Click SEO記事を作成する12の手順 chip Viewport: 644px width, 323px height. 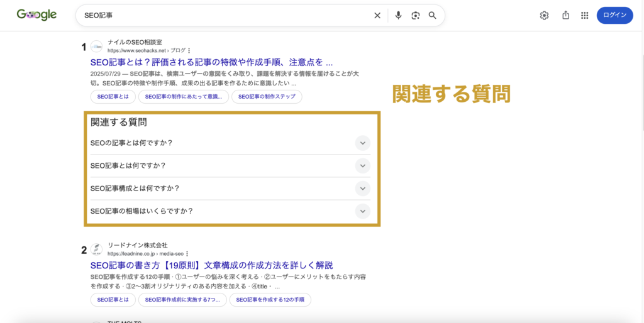pos(270,300)
